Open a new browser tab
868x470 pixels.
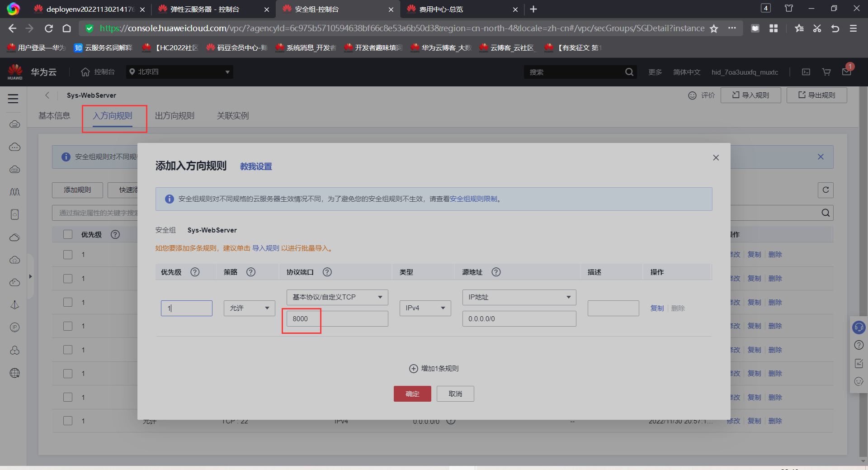point(533,9)
